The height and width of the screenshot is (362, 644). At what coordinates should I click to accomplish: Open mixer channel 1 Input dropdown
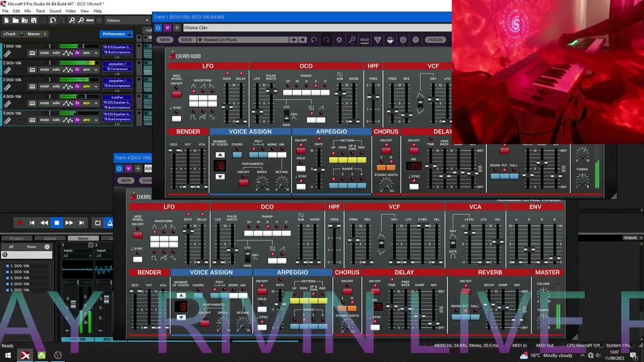(77, 256)
